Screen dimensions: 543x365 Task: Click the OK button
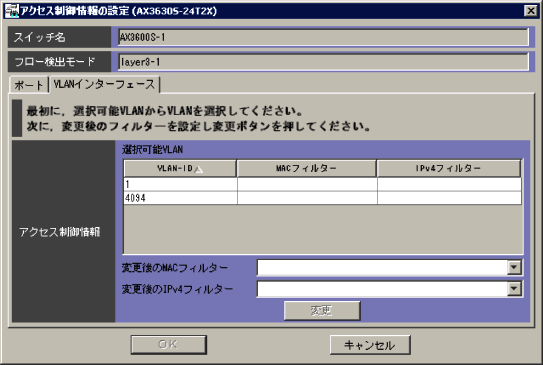(169, 345)
